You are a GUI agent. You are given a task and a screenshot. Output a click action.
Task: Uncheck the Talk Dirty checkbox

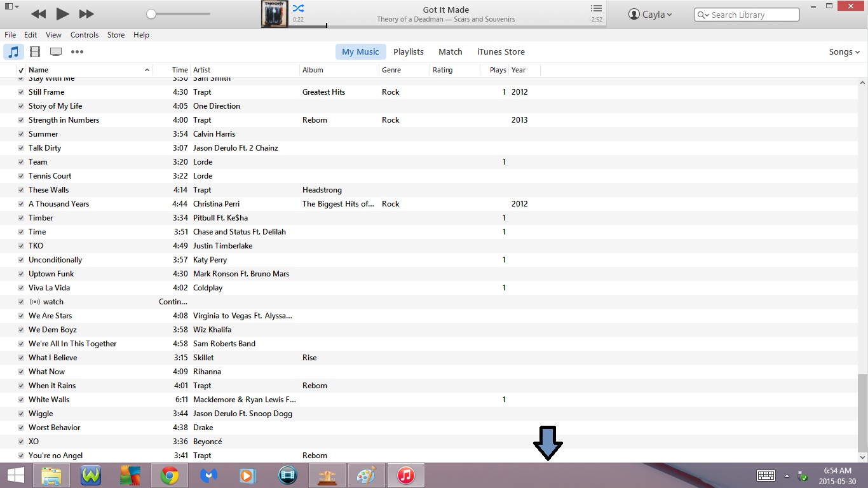21,148
